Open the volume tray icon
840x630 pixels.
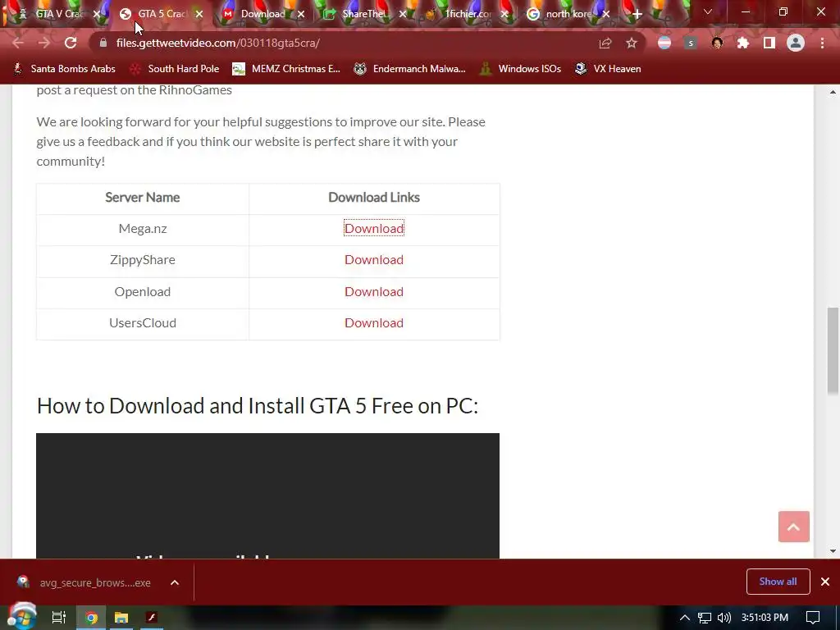724,618
